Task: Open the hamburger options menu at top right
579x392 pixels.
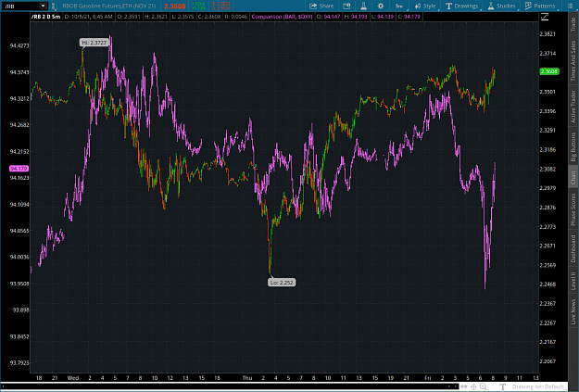Action: tap(570, 6)
